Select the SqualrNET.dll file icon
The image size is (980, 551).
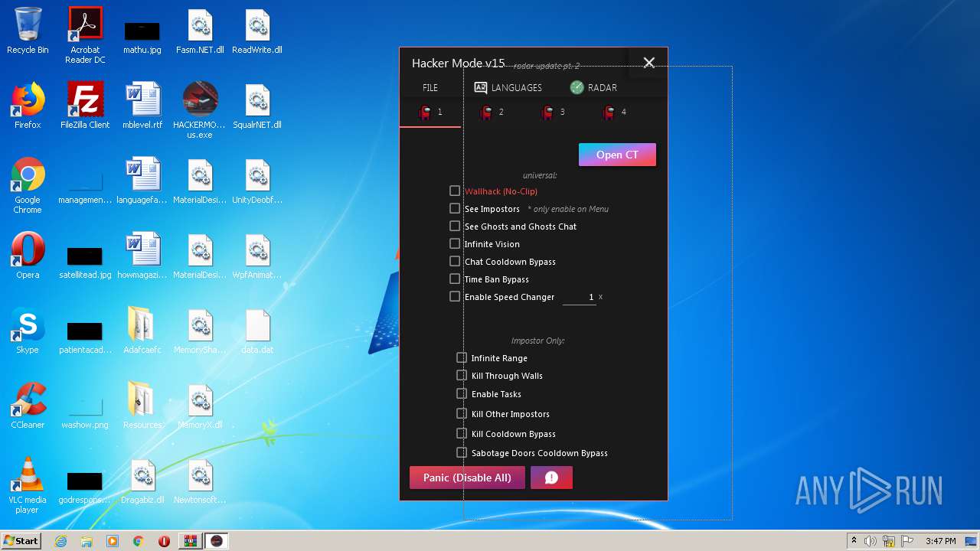(257, 106)
